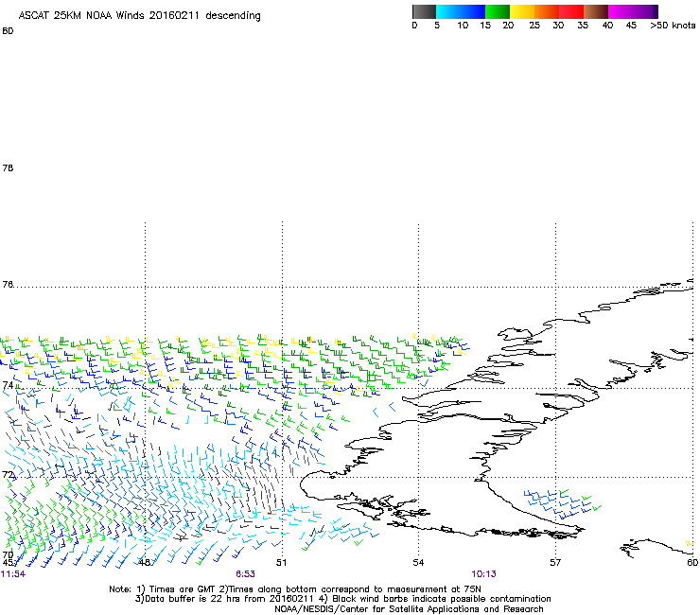Click the cyan-blue 5–15 knots legend segment
The width and height of the screenshot is (700, 615).
coord(461,11)
